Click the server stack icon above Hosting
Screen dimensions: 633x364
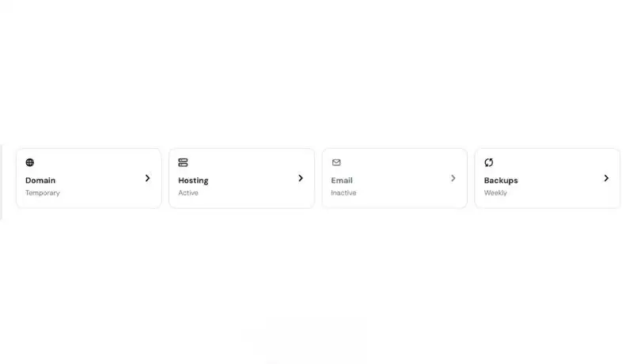pos(183,162)
